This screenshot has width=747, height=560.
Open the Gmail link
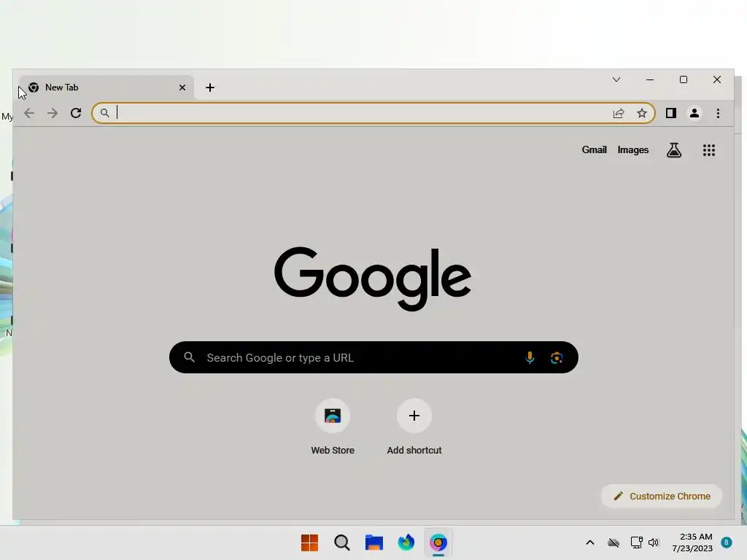594,150
